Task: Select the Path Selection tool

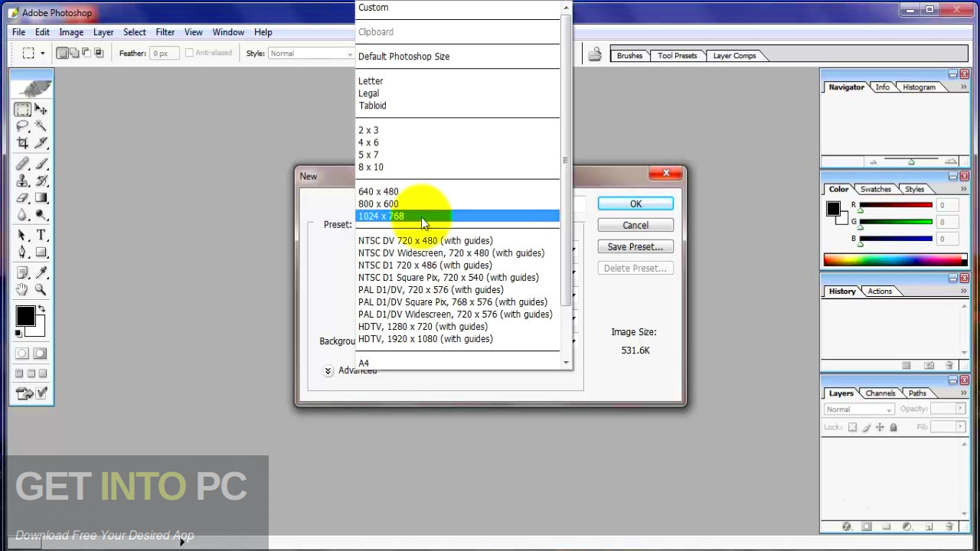Action: coord(24,235)
